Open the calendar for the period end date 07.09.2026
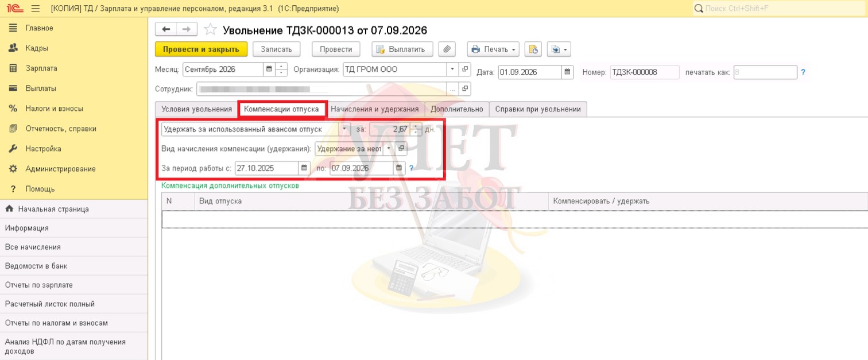The image size is (868, 360). [399, 168]
